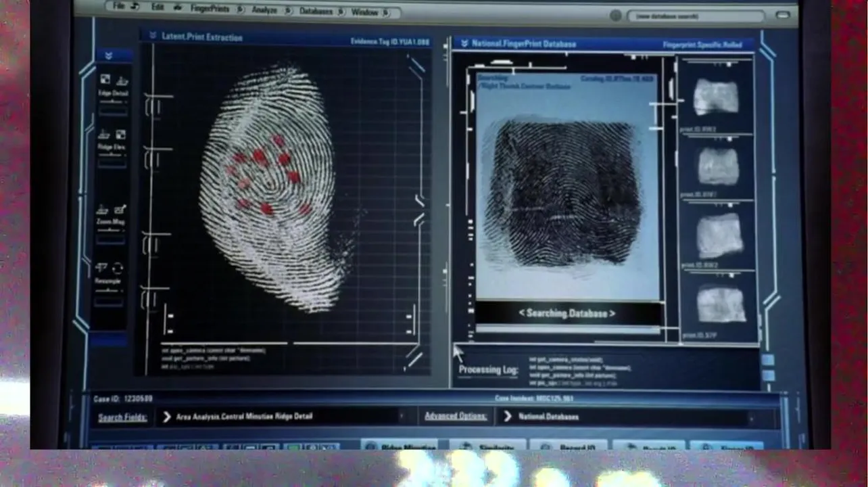Image resolution: width=868 pixels, height=487 pixels.
Task: Click the round button beside the search field
Action: [x=616, y=15]
